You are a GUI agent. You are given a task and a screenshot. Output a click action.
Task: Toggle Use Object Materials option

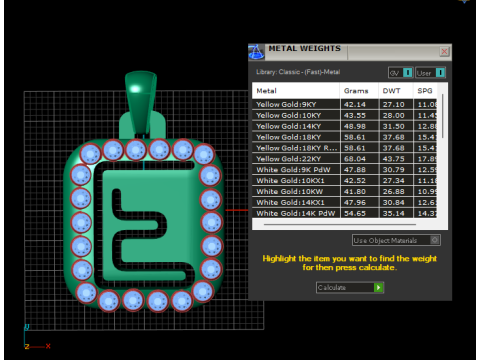coord(396,240)
